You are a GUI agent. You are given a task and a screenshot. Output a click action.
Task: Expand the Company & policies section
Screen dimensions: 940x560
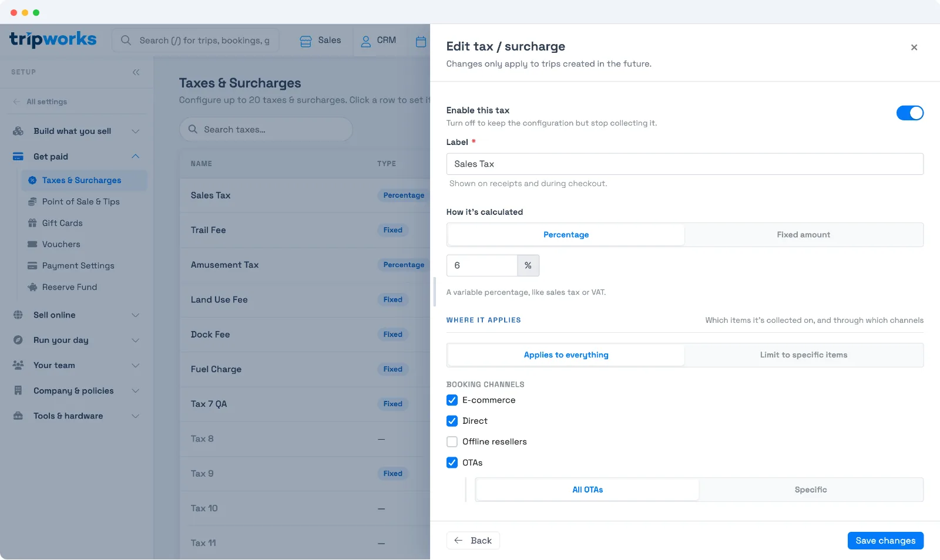pos(136,391)
